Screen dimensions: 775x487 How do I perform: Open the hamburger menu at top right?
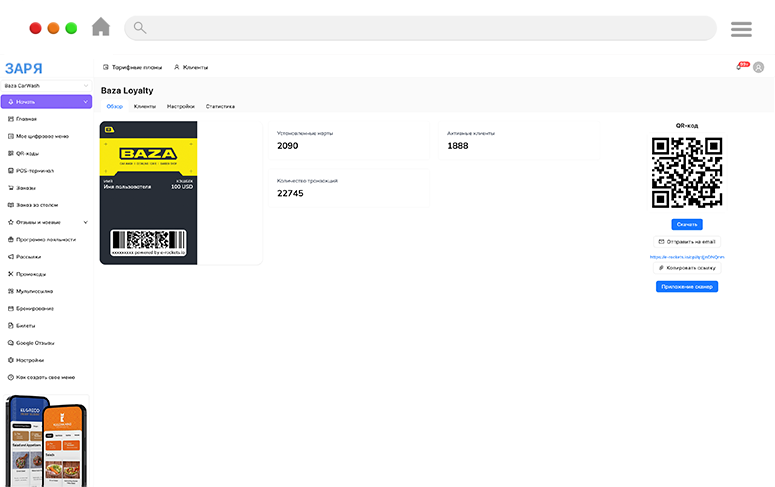(x=741, y=29)
